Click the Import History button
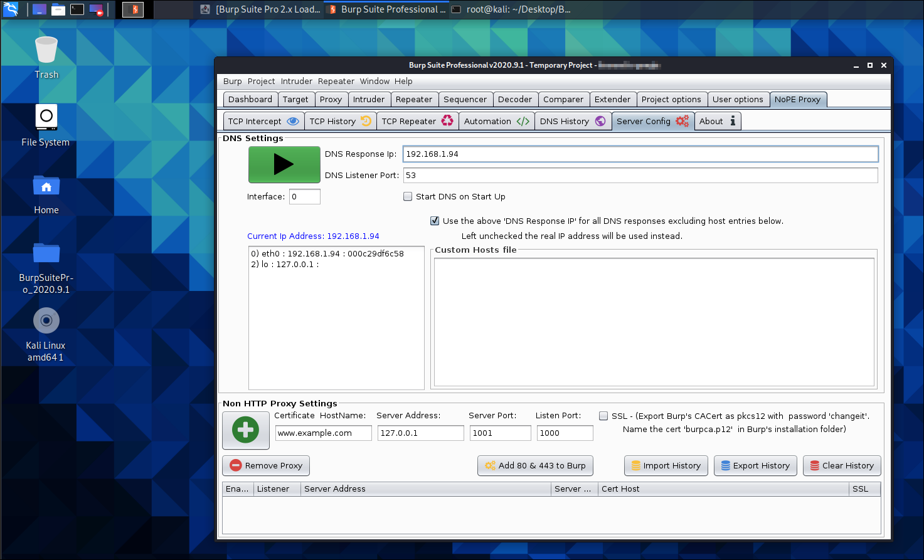 [666, 465]
